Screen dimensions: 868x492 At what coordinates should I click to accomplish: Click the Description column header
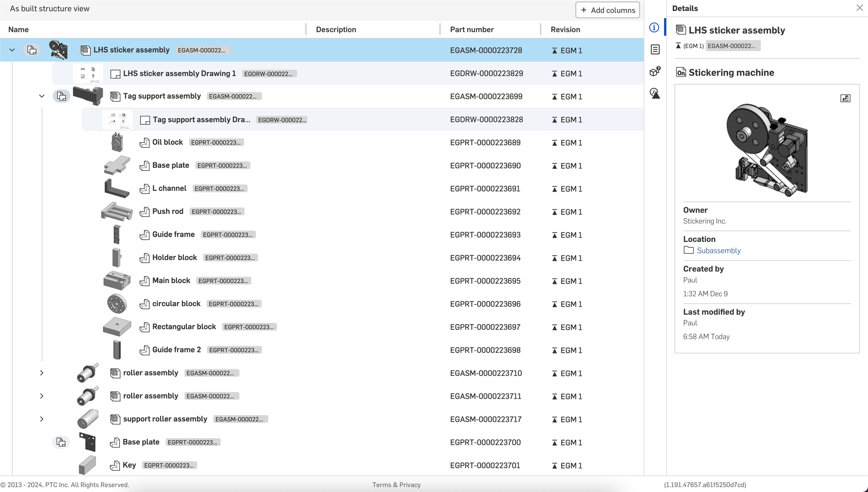(x=336, y=30)
